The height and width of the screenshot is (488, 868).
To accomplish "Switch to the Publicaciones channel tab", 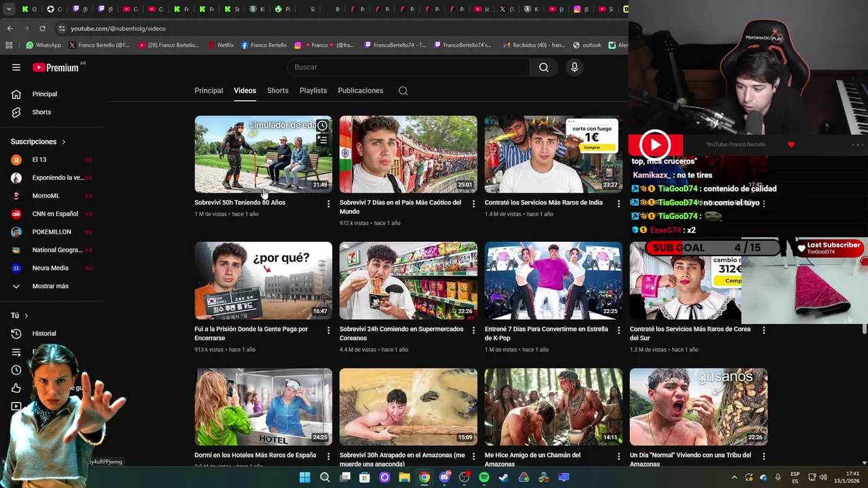I will (361, 91).
